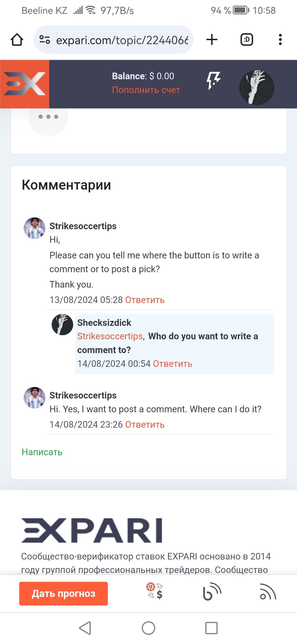Viewport: 297px width, 644px height.
Task: Tap the lightning notifications icon
Action: click(213, 81)
